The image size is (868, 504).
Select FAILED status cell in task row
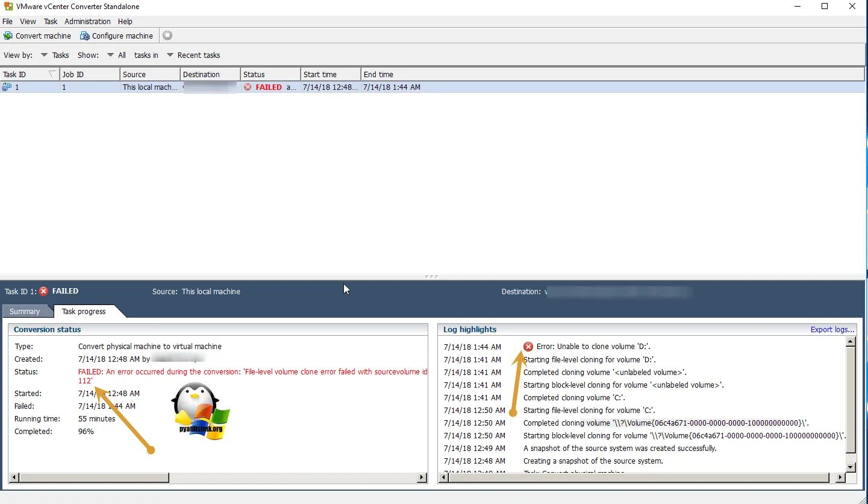click(x=270, y=87)
